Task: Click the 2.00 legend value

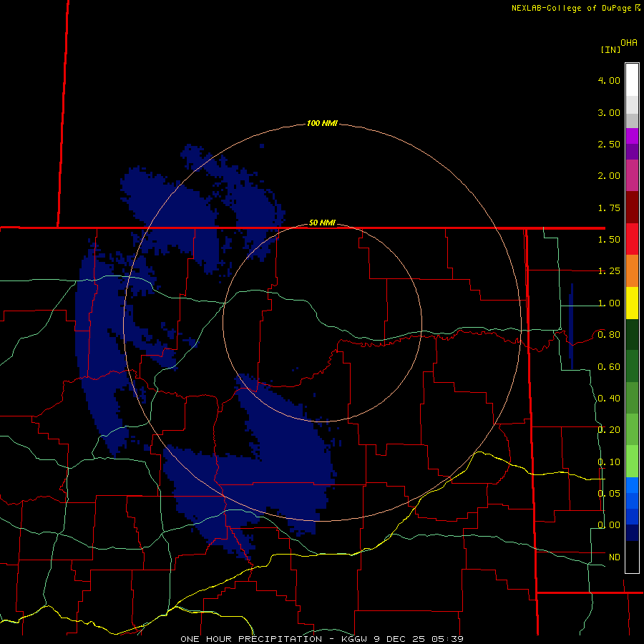Action: [609, 176]
